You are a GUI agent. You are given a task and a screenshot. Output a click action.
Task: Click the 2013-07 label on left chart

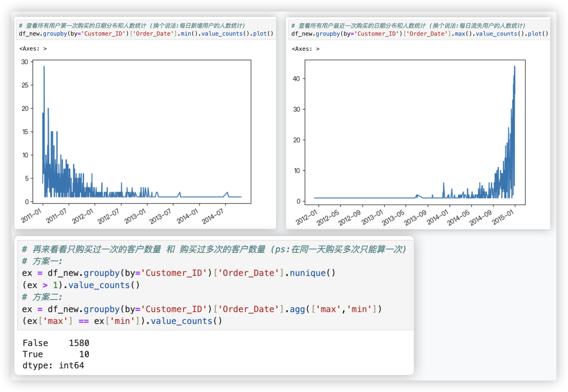160,216
